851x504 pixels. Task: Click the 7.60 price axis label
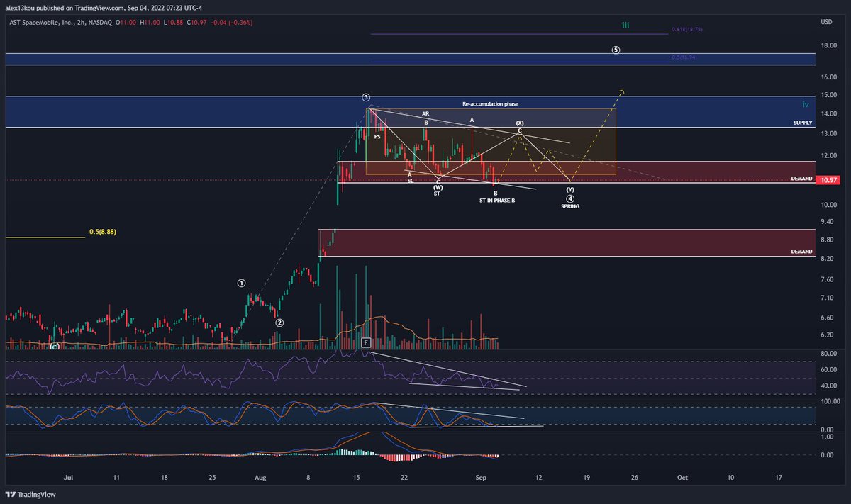pos(826,279)
